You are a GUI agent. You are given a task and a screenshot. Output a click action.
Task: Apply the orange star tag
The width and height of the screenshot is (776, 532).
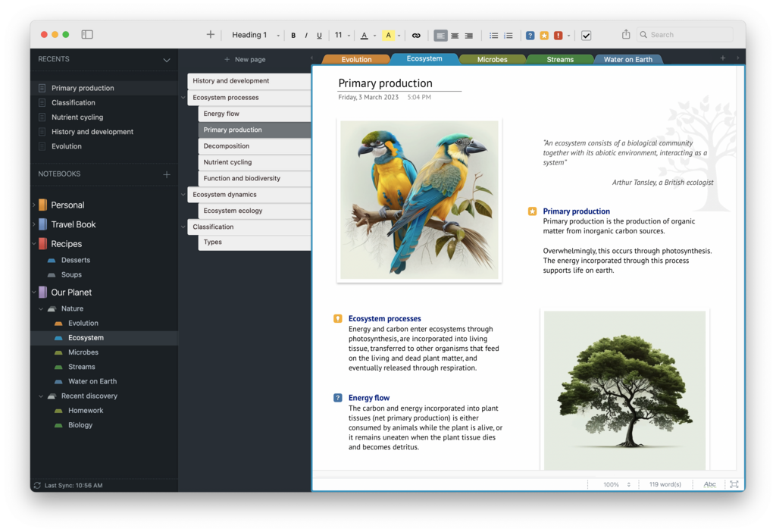click(x=544, y=35)
